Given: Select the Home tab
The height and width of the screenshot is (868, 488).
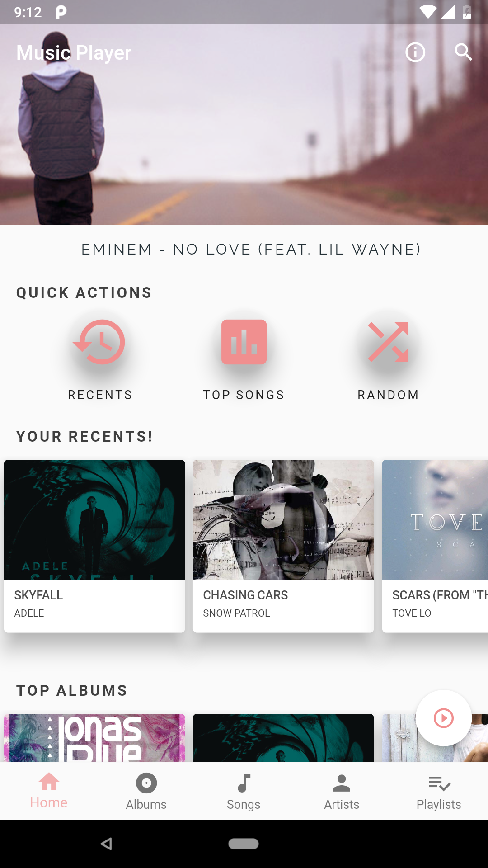Looking at the screenshot, I should coord(49,791).
